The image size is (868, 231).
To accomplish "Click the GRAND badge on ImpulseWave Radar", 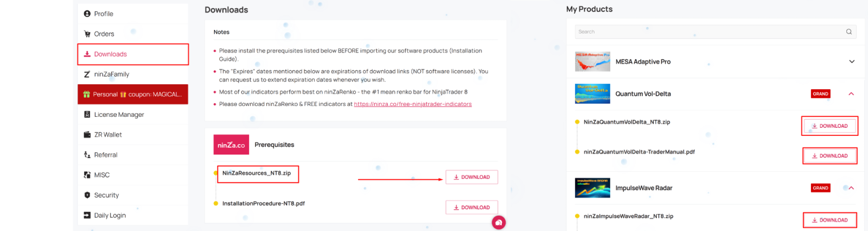I will tap(820, 188).
